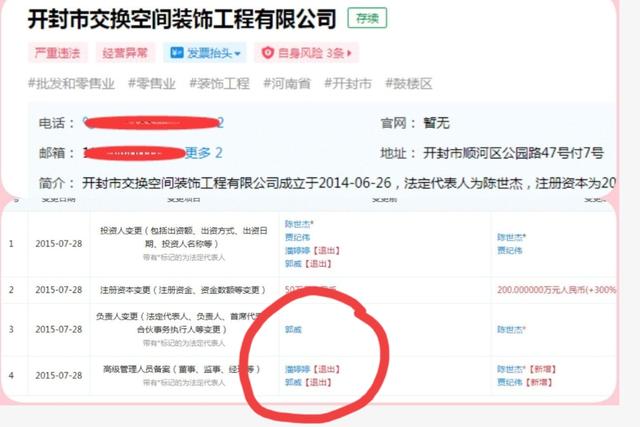Click 贾纪伟【新增】 in row 4
The width and height of the screenshot is (640, 427).
(525, 382)
